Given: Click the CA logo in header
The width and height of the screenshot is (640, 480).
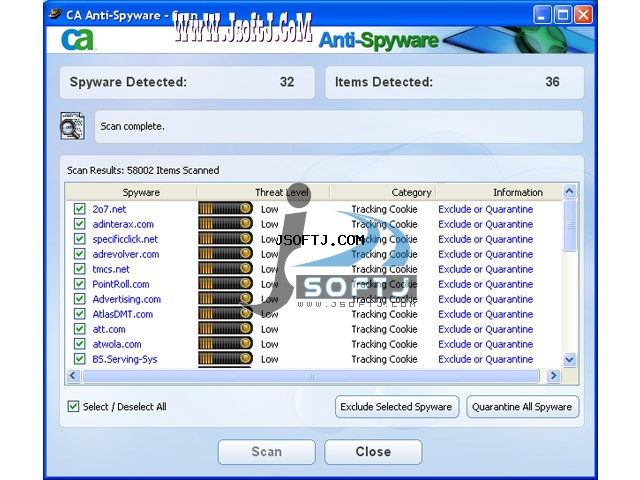Looking at the screenshot, I should [78, 40].
